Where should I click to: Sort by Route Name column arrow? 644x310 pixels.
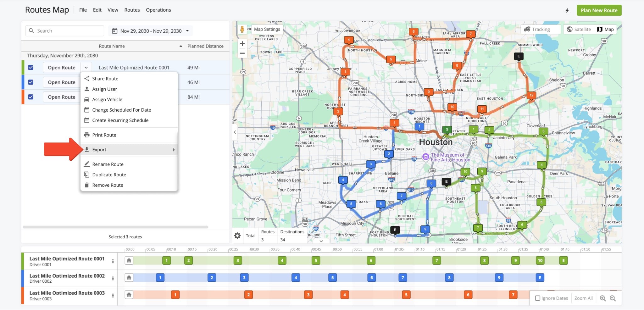coord(181,46)
